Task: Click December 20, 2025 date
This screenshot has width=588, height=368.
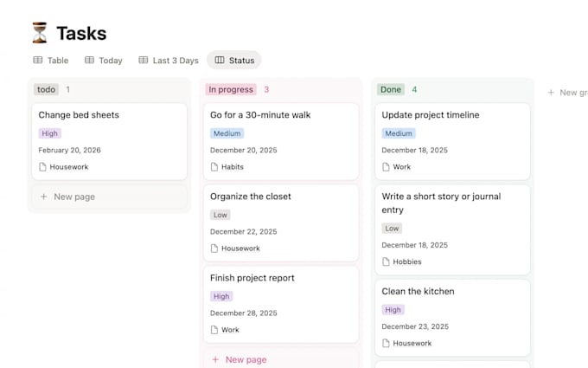Action: point(243,150)
